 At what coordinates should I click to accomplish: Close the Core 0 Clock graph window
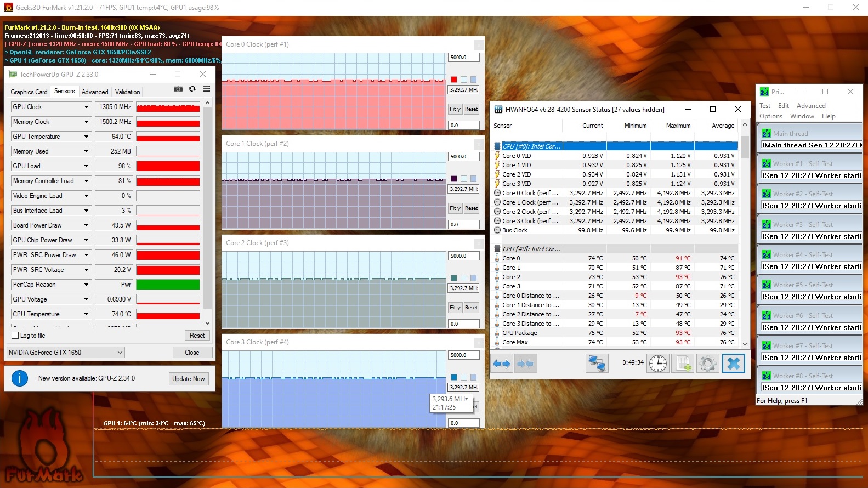(x=479, y=44)
